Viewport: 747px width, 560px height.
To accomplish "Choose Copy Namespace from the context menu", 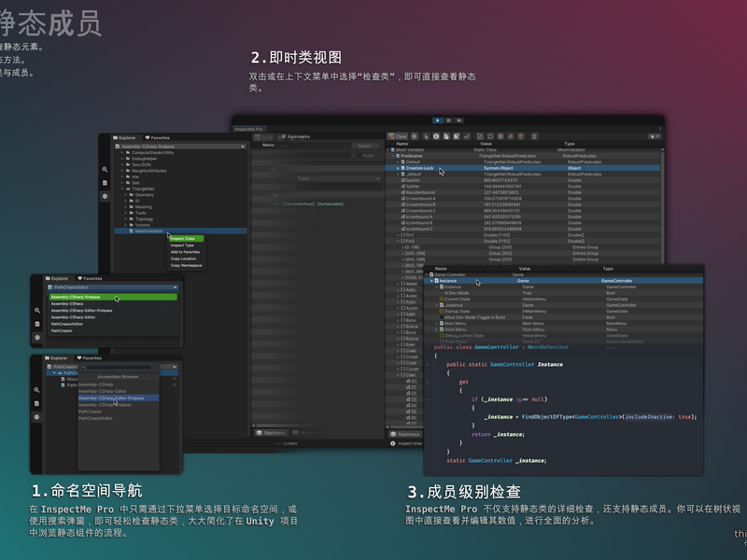I will 187,265.
